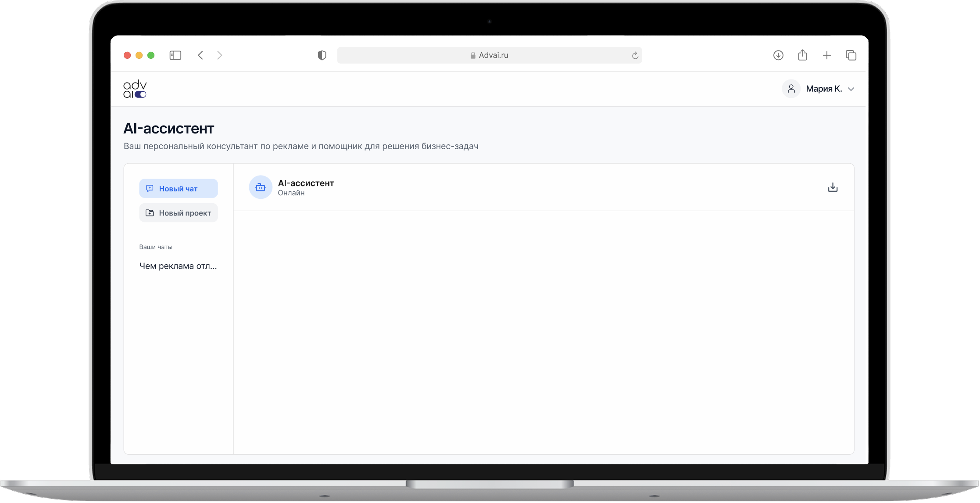Click the AI-ассистент robot avatar
This screenshot has height=503, width=980.
coord(261,187)
